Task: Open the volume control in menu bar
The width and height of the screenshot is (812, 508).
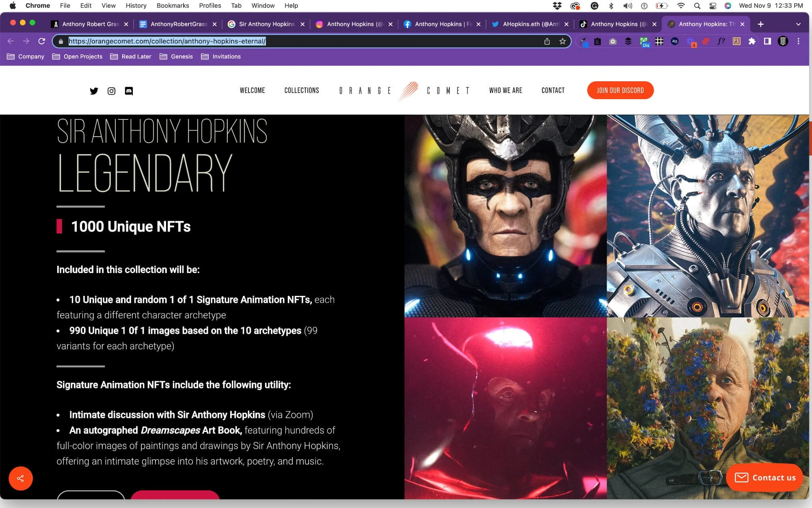Action: click(x=628, y=6)
